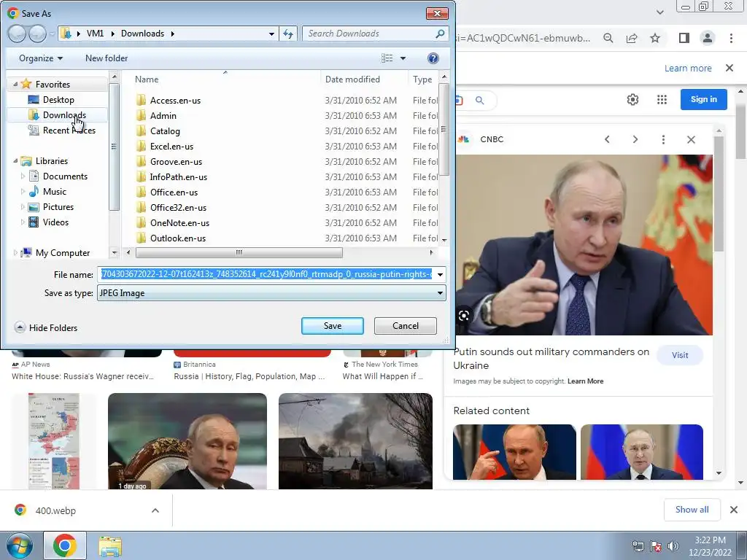Open the 400.webp download options chevron

[155, 510]
